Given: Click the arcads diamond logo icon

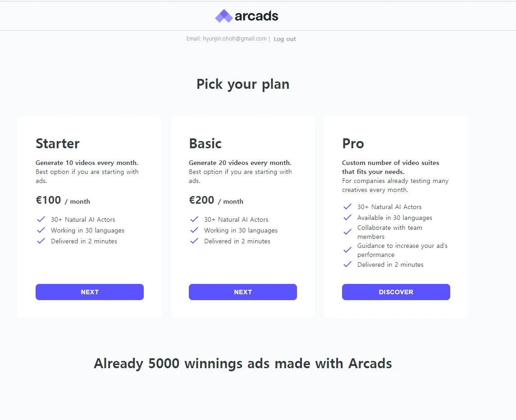Looking at the screenshot, I should pos(224,16).
